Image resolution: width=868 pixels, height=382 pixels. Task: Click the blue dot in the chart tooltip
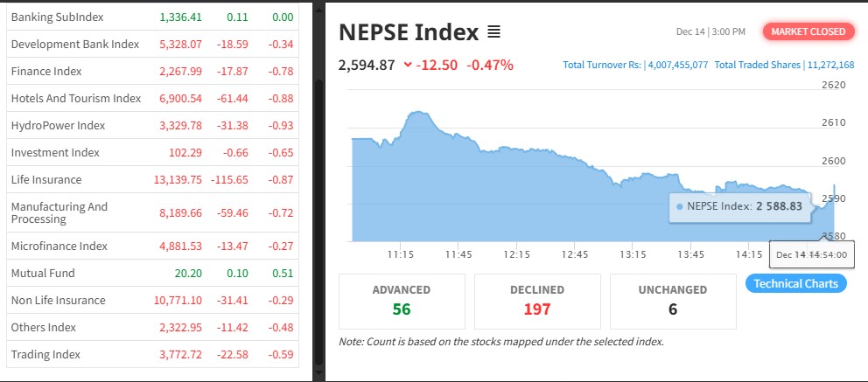pos(680,206)
